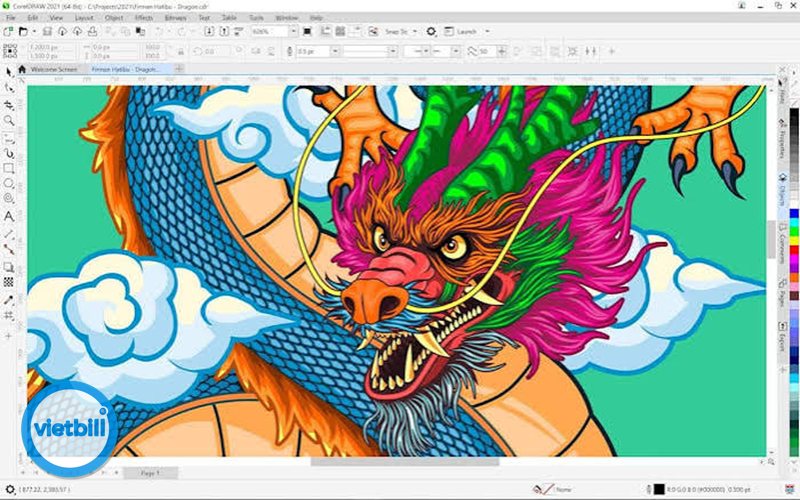Select the Parallel Dimension tool
This screenshot has width=800, height=500.
9,234
